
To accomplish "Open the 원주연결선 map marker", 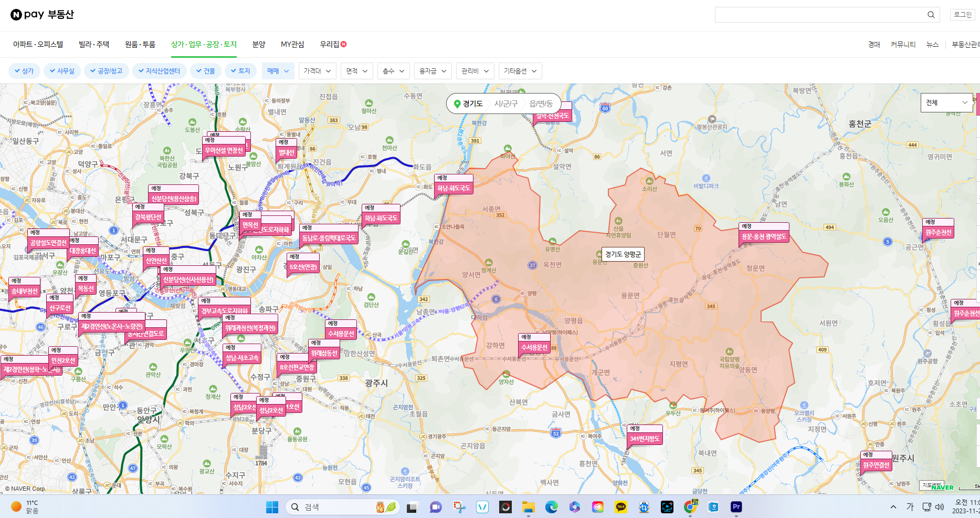I will (x=876, y=461).
